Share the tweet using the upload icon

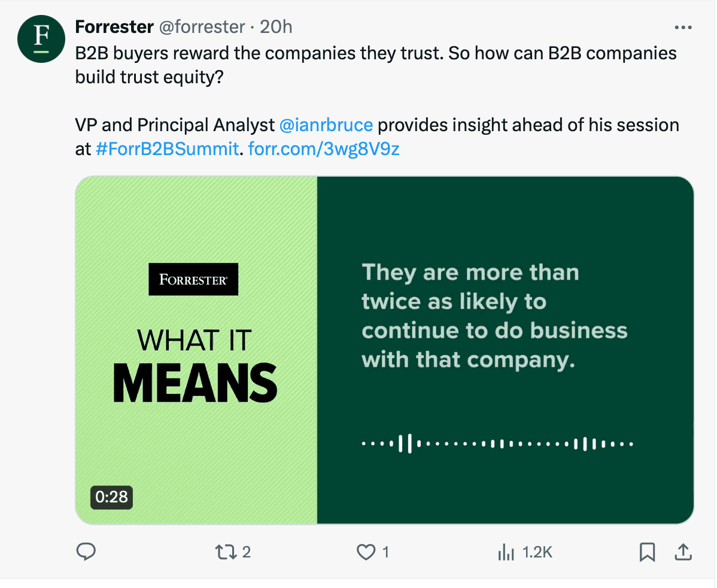coord(683,551)
